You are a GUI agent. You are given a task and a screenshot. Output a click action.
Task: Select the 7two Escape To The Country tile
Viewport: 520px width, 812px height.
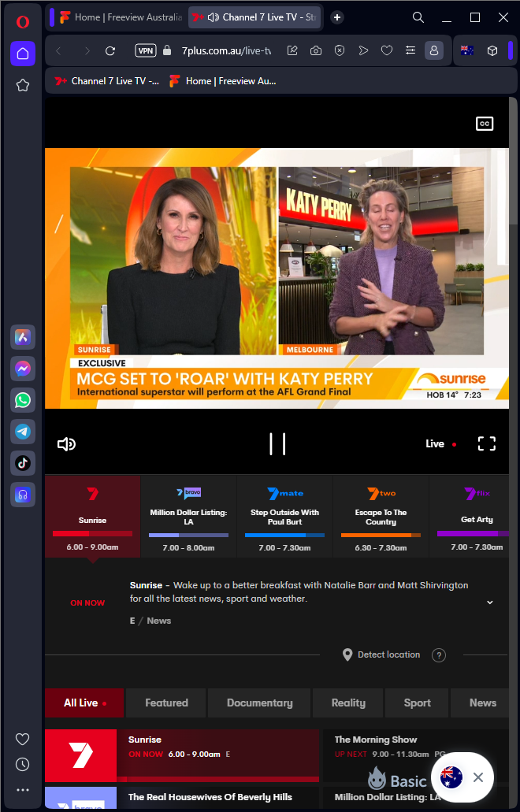coord(381,517)
